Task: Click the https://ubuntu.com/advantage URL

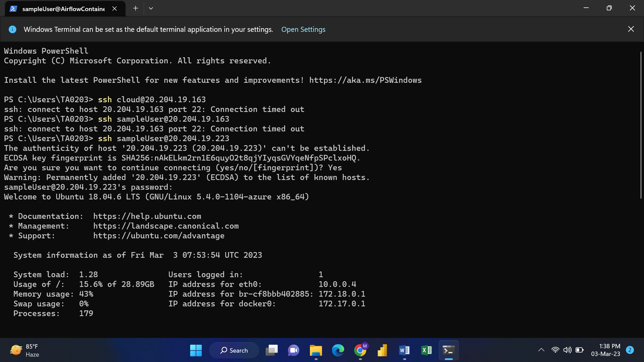Action: pyautogui.click(x=159, y=236)
